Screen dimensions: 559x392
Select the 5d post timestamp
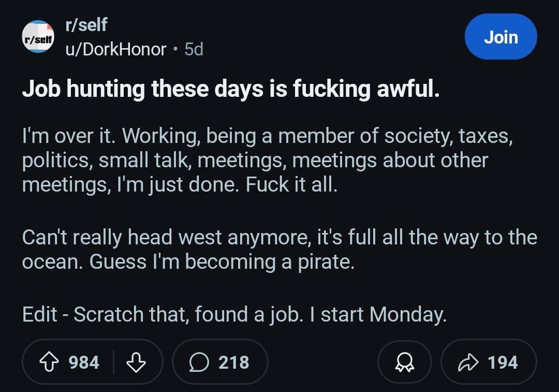tap(194, 49)
